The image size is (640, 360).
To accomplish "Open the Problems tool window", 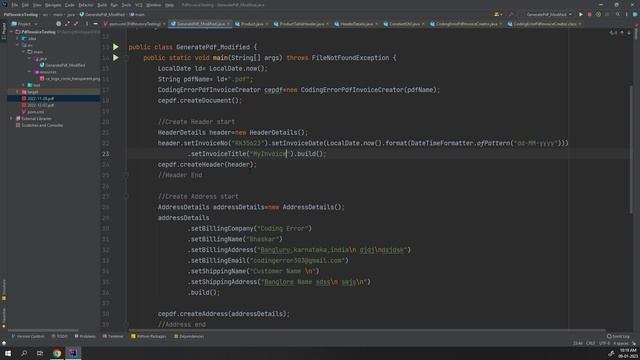I will [x=85, y=336].
